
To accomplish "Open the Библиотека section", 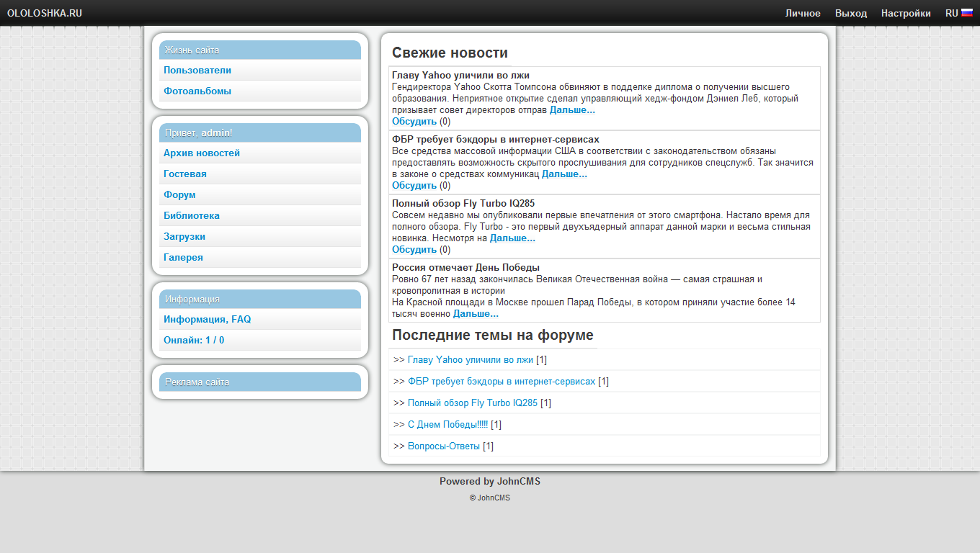I will [x=192, y=216].
